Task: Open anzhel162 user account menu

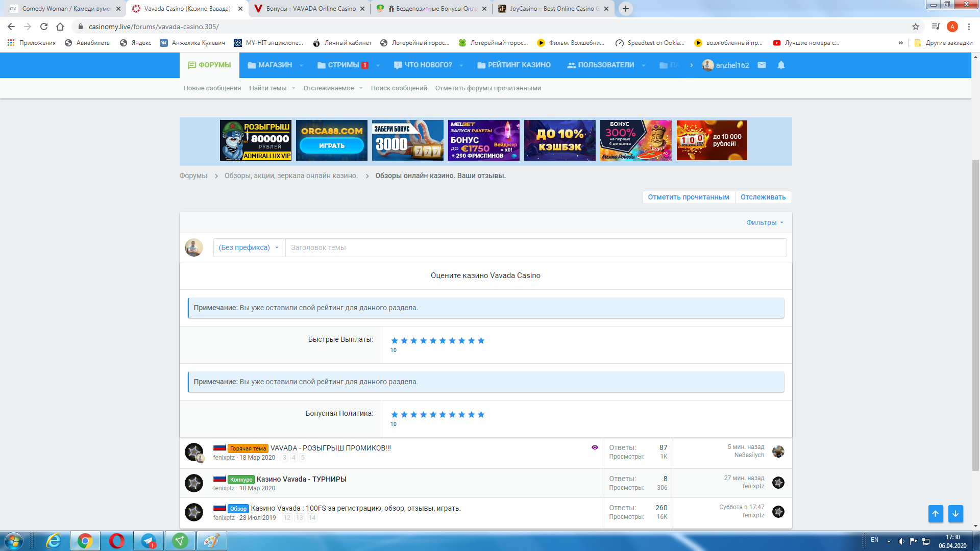Action: [726, 65]
